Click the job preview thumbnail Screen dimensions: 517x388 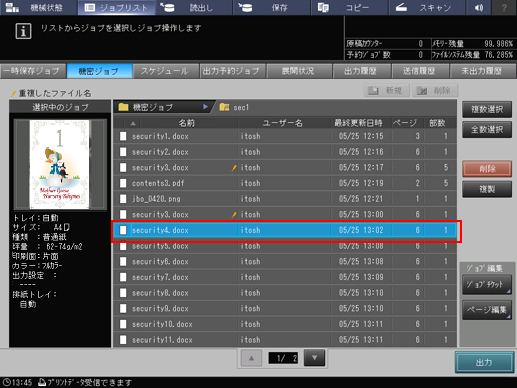60,164
